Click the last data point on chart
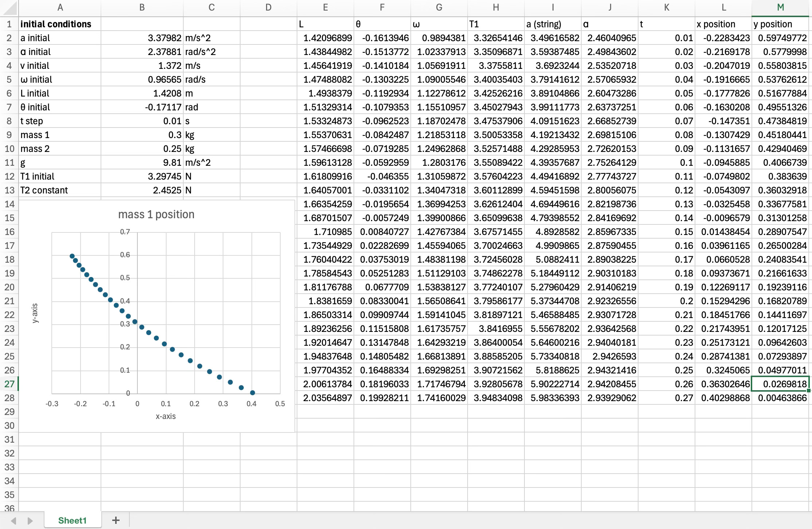This screenshot has width=812, height=529. 253,393
